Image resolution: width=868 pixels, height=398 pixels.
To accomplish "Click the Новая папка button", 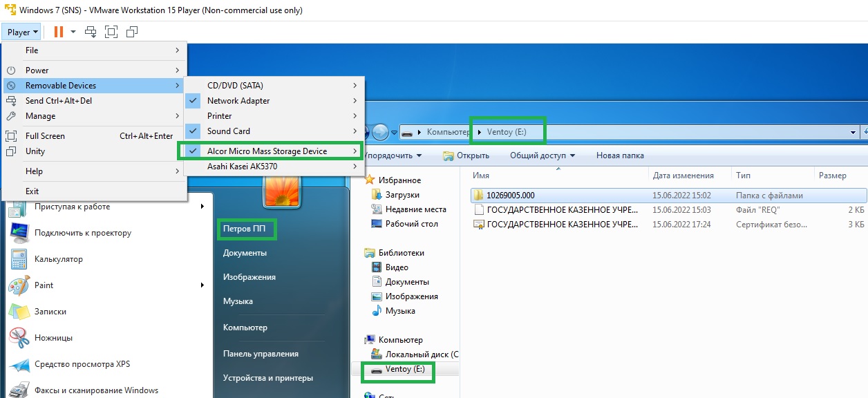I will tap(620, 155).
